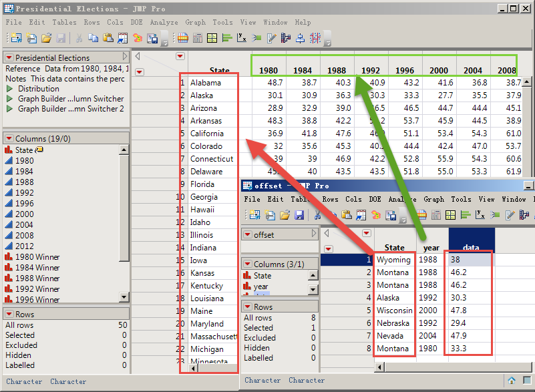Screen dimensions: 535x392
Task: Click the Cut scissors icon in main toolbar
Action: 78,38
